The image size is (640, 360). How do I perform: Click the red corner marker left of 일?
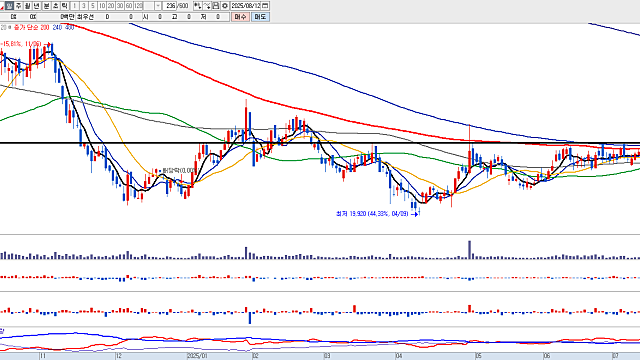(2, 8)
